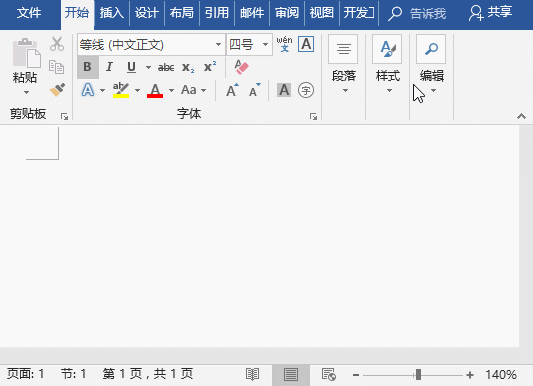Open Clipboard pane dialog launcher
Screen dimensions: 533x386
point(64,117)
